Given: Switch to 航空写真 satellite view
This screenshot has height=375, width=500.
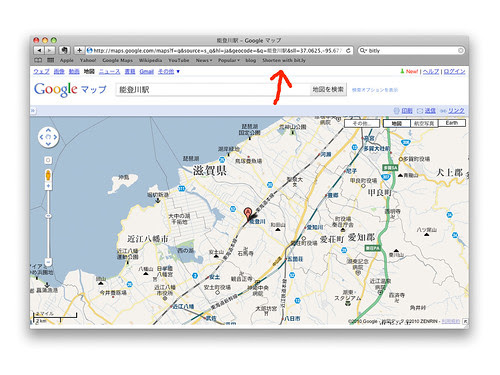Looking at the screenshot, I should pyautogui.click(x=424, y=123).
